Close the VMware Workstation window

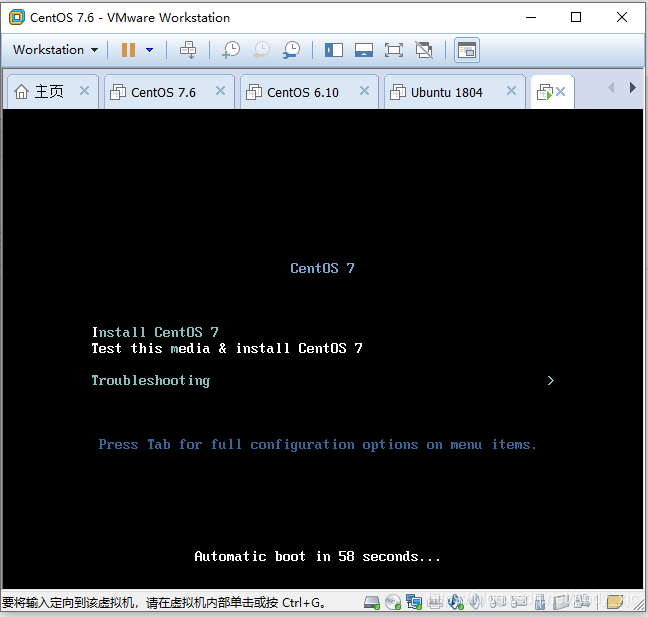coord(622,17)
